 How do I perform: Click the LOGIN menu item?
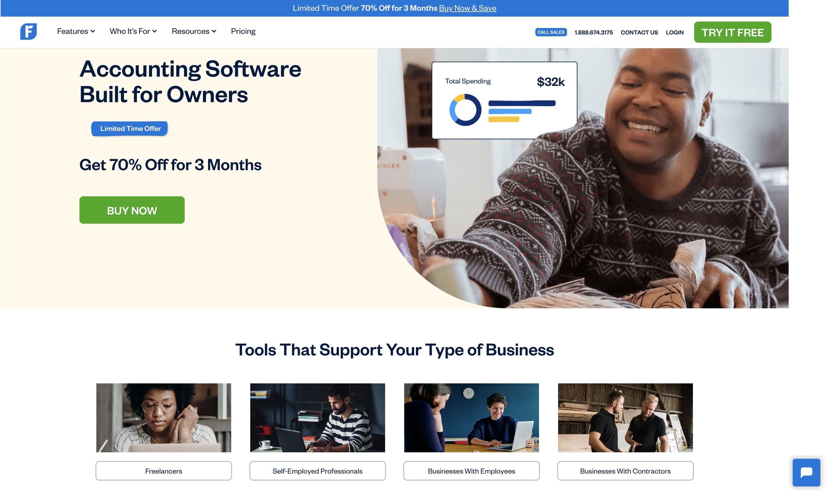click(x=675, y=31)
